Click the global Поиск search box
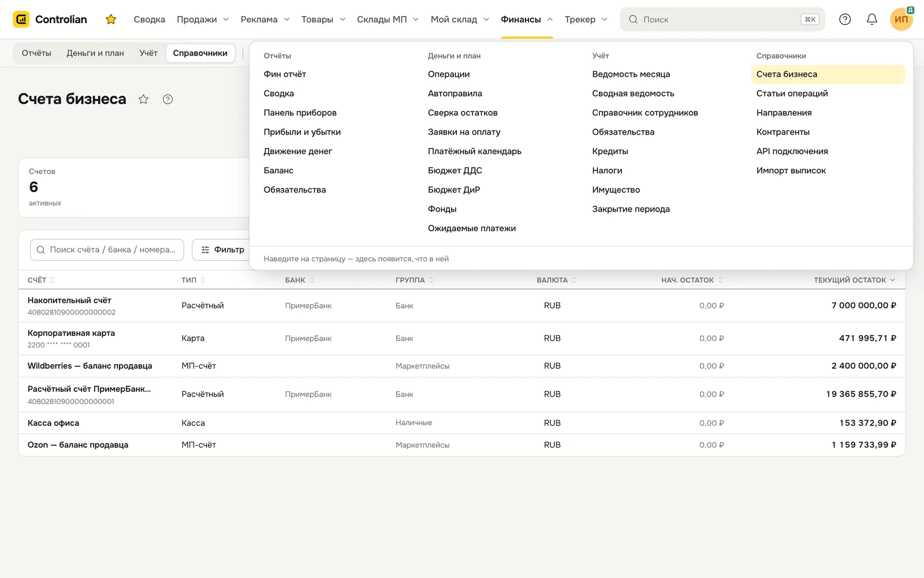The height and width of the screenshot is (578, 924). coord(722,20)
